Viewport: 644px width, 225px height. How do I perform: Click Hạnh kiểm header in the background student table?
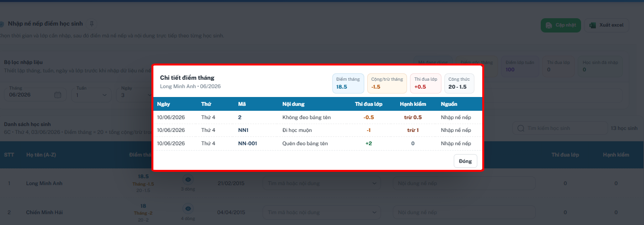point(616,155)
